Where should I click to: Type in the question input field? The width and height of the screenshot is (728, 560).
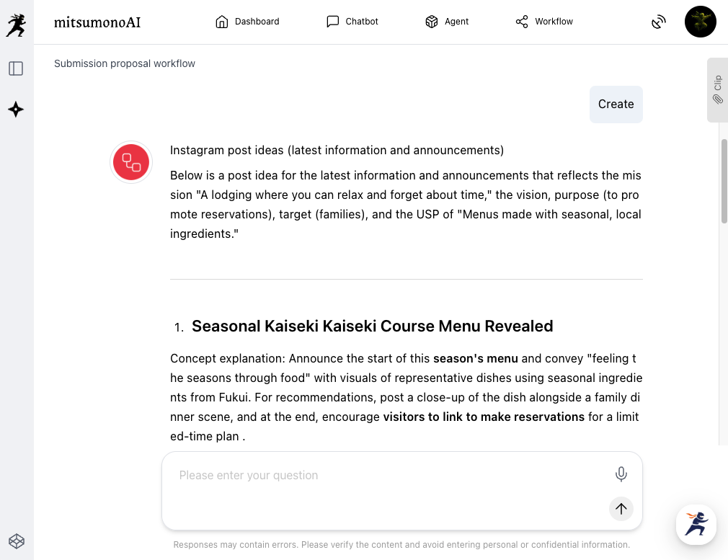click(x=389, y=476)
